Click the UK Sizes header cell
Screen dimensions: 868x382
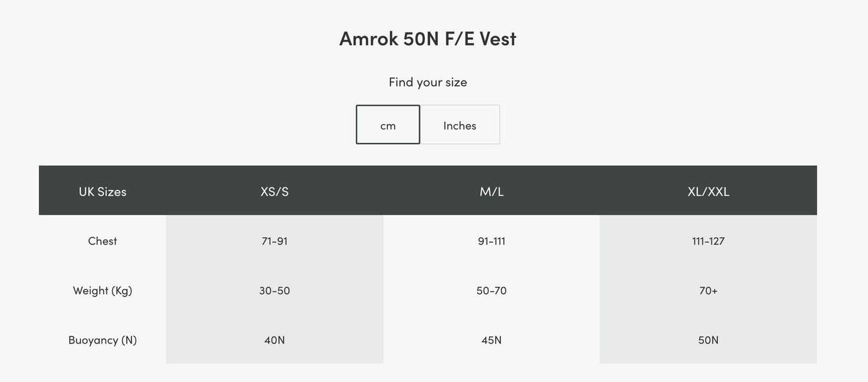(x=103, y=191)
